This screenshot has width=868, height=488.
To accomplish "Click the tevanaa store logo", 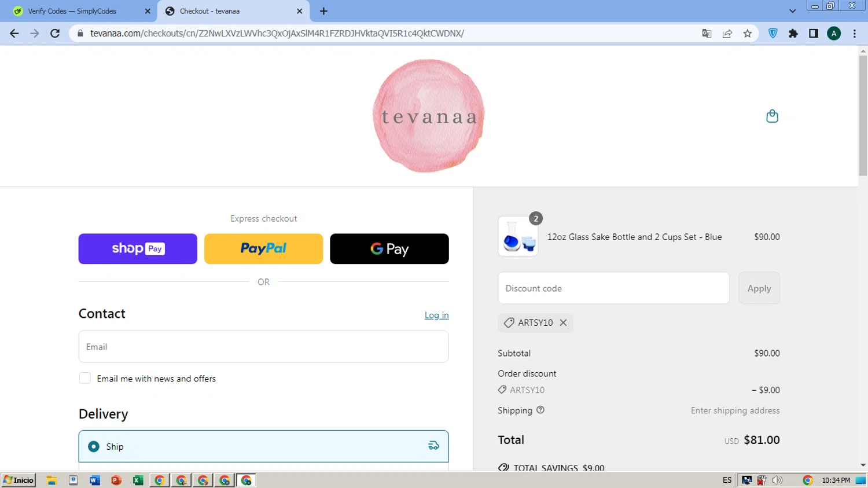I will click(428, 116).
